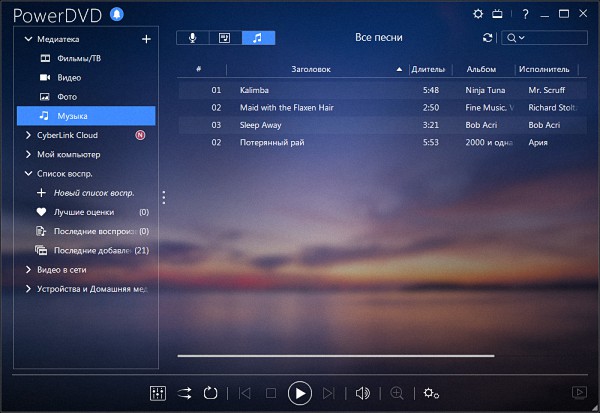Expand Видео в сети
The width and height of the screenshot is (600, 413).
(x=28, y=269)
